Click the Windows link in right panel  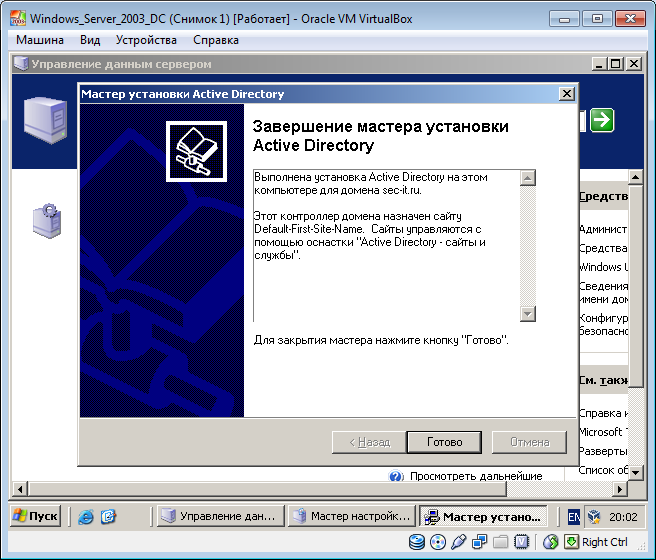pos(603,267)
